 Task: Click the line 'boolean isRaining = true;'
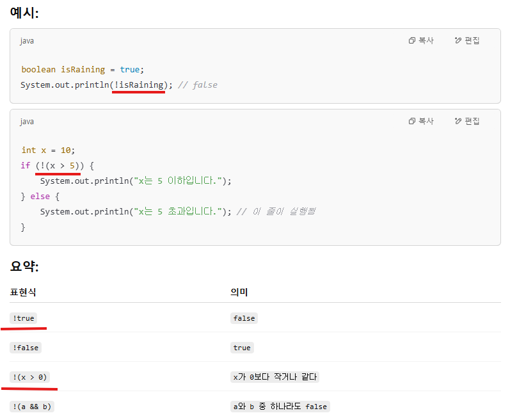(x=83, y=70)
